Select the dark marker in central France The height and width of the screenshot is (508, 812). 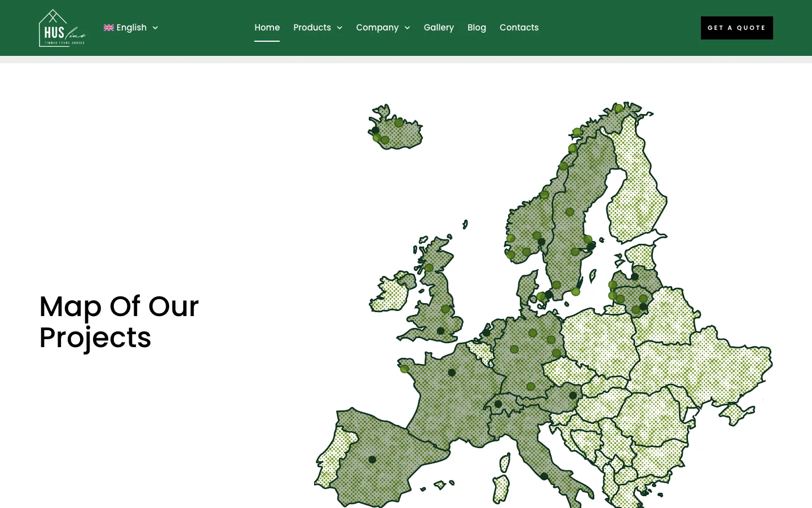tap(452, 373)
